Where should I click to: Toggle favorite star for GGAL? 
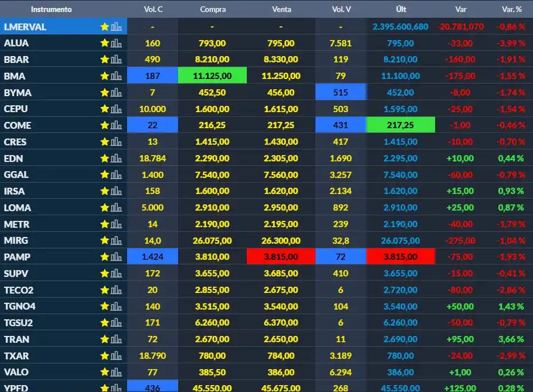105,175
